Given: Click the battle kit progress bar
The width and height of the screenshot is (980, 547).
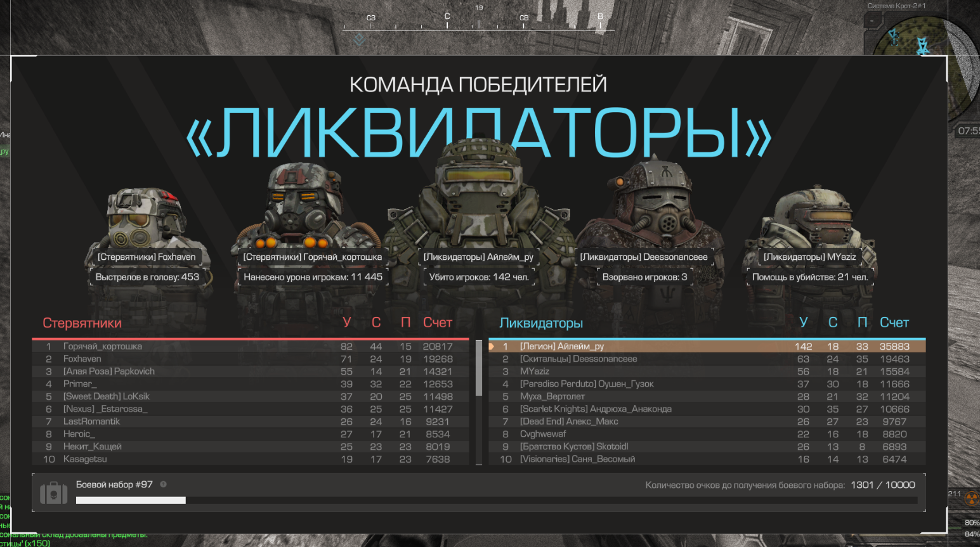Looking at the screenshot, I should tap(497, 500).
